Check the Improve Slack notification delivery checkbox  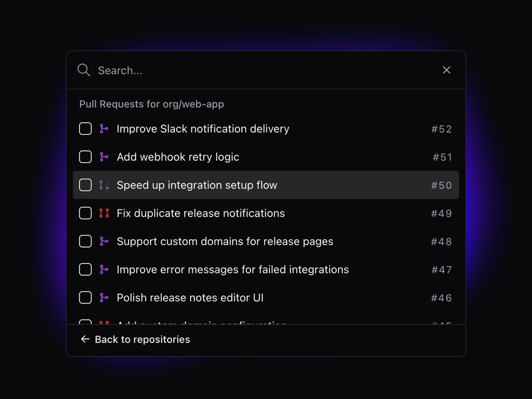pyautogui.click(x=85, y=129)
